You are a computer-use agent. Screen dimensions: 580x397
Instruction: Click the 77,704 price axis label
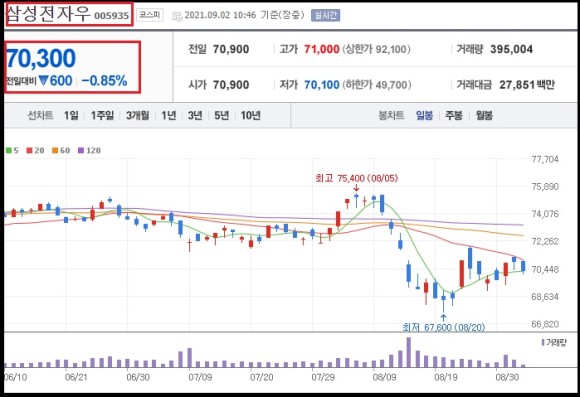click(x=545, y=159)
